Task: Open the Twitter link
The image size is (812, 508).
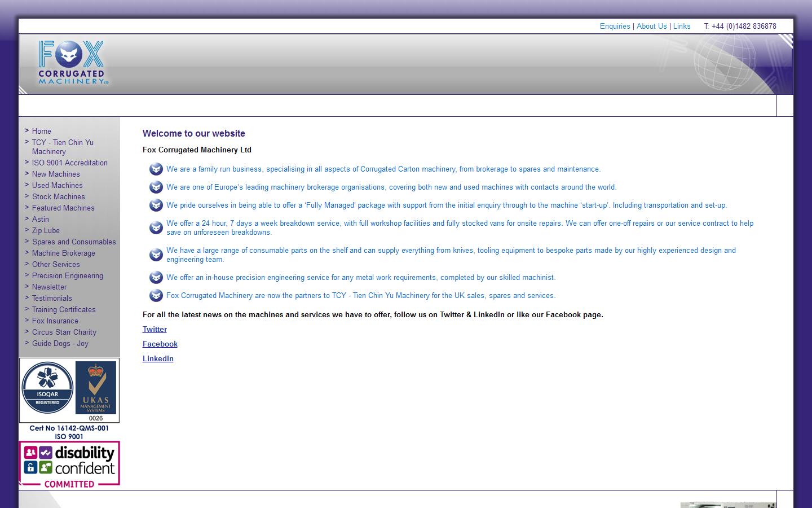Action: (155, 330)
